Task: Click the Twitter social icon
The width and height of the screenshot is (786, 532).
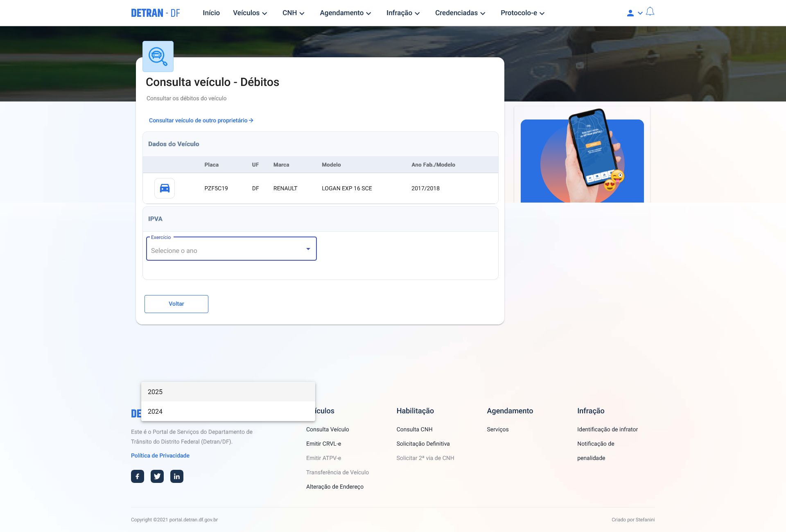Action: [157, 476]
